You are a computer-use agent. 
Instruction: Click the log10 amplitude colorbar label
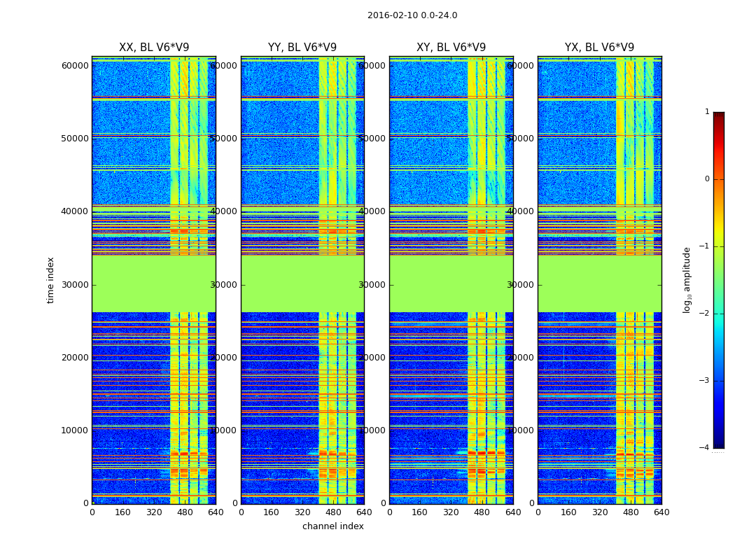click(x=687, y=280)
